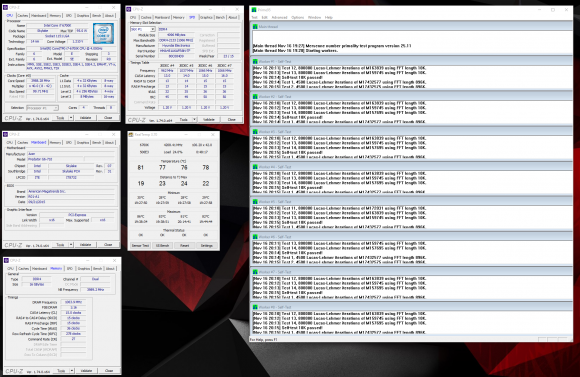Click the Worker #1 Self-Test title bar
The height and width of the screenshot is (377, 580).
[411, 61]
